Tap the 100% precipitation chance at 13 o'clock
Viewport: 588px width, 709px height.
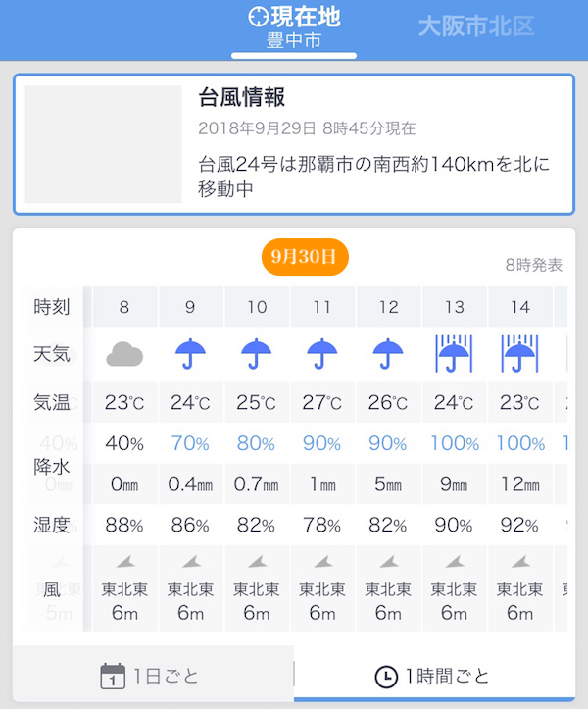(x=455, y=443)
